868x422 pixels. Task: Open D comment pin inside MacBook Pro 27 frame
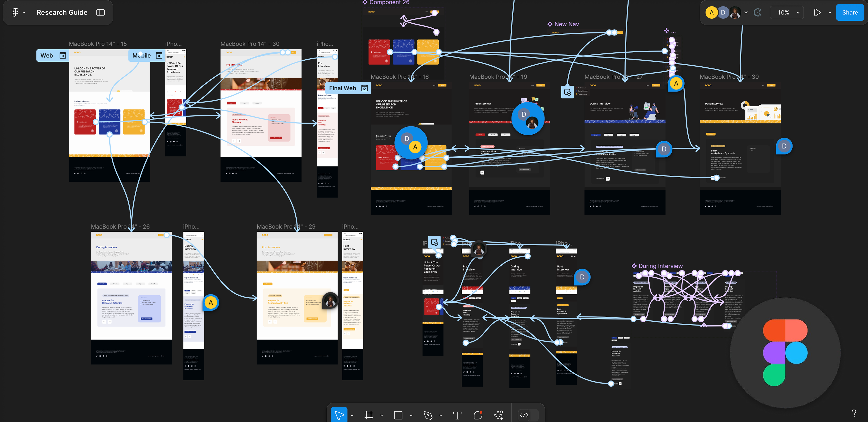664,149
